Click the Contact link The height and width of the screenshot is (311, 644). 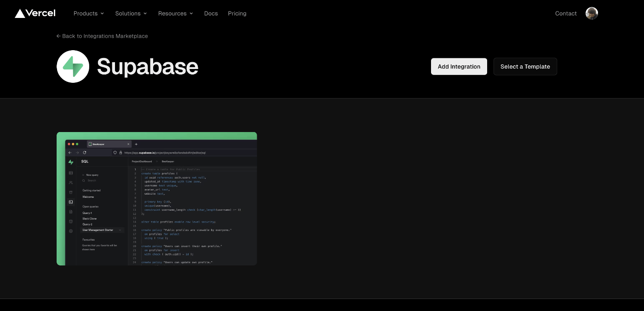pyautogui.click(x=566, y=13)
